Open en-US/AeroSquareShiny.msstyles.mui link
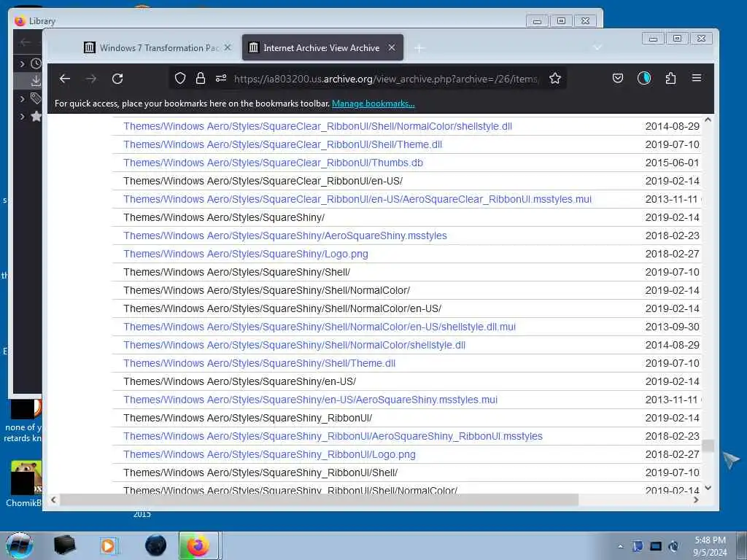The width and height of the screenshot is (747, 560). [x=310, y=400]
